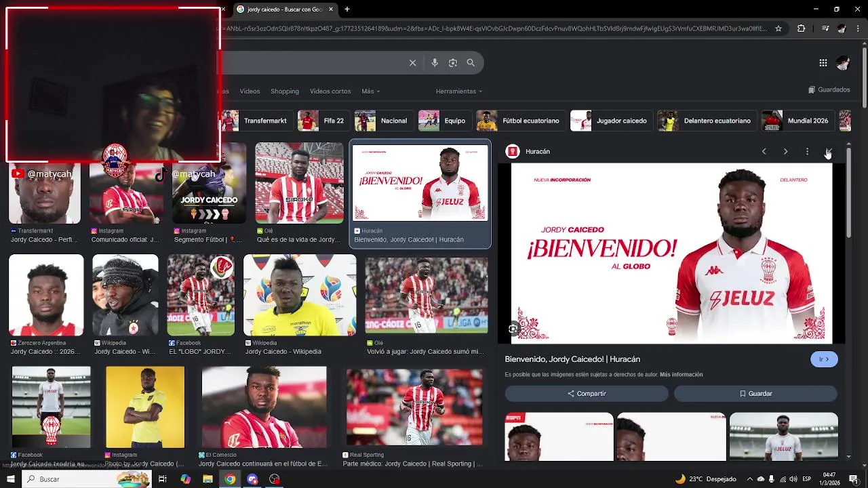This screenshot has height=488, width=868.
Task: Open the notifications center
Action: (x=854, y=479)
